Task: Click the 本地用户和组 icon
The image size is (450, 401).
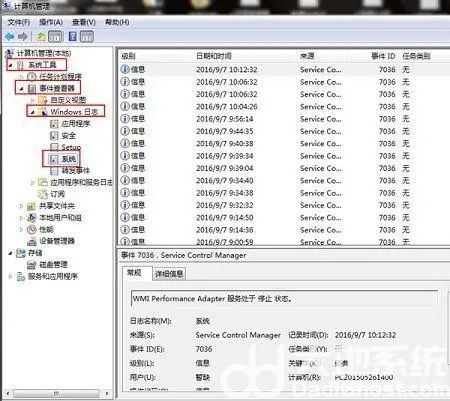Action: pyautogui.click(x=31, y=218)
